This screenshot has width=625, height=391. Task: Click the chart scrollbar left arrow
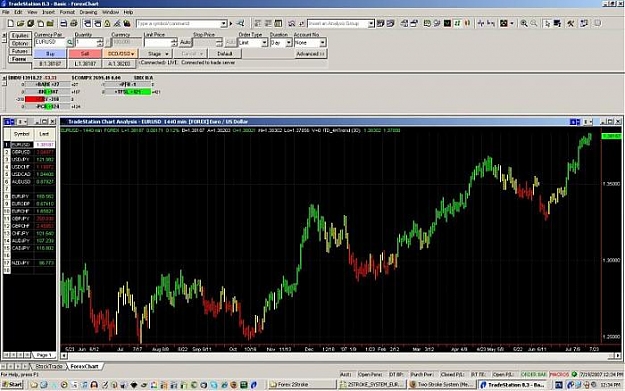point(64,355)
